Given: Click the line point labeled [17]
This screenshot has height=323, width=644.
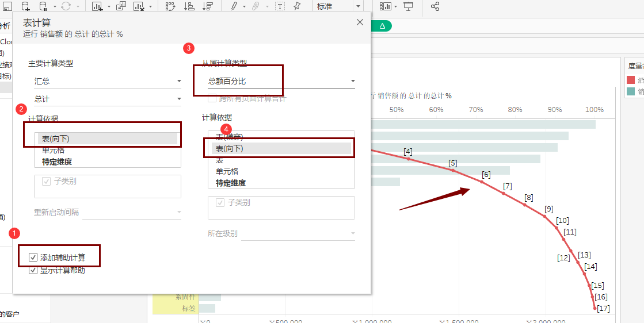Looking at the screenshot, I should tap(595, 308).
